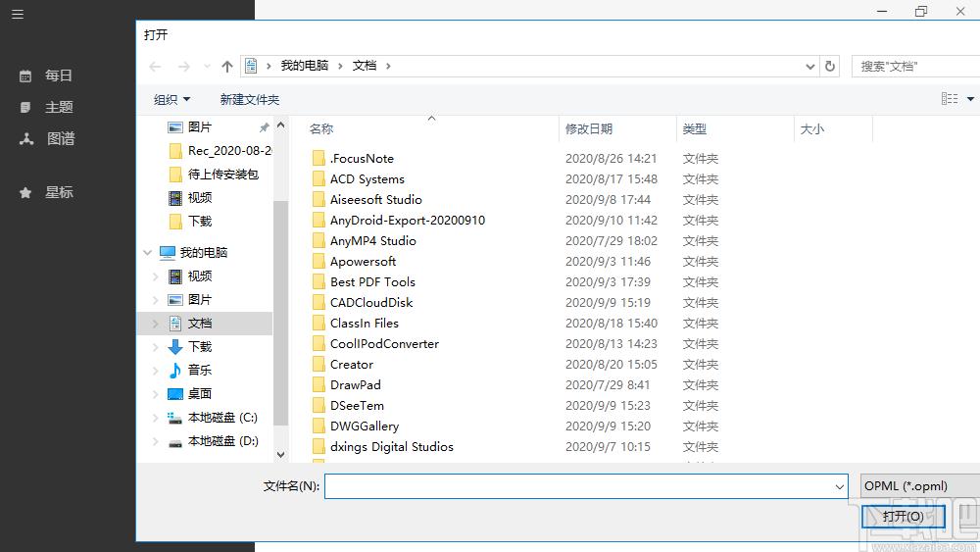Collapse the 我的电脑 tree node

148,253
